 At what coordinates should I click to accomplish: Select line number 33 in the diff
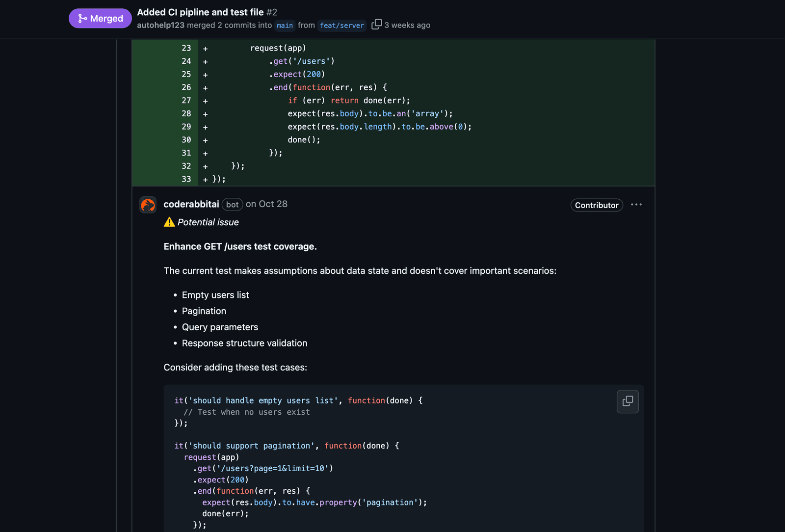click(185, 179)
